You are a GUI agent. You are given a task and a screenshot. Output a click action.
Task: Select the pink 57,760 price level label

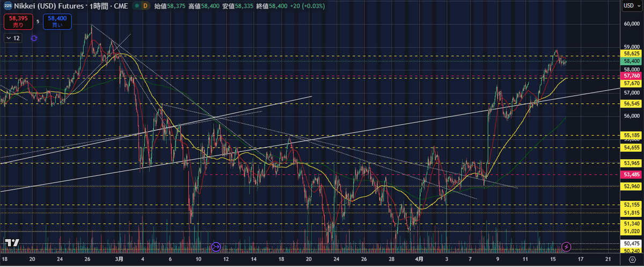pyautogui.click(x=631, y=76)
